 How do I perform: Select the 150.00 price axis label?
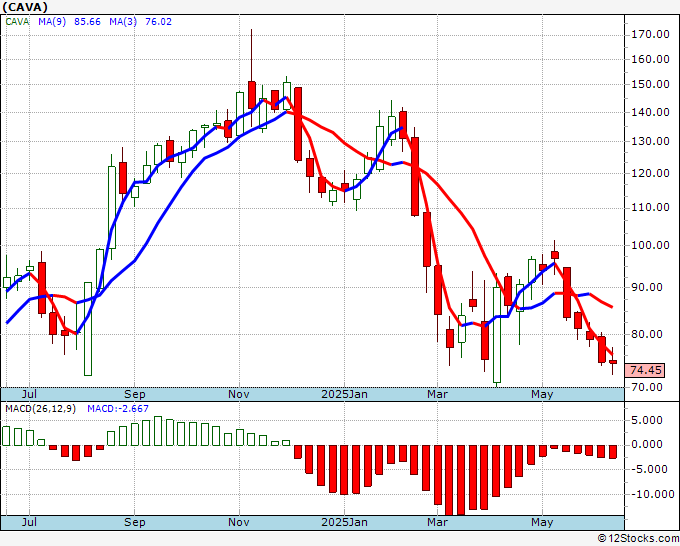coord(649,85)
